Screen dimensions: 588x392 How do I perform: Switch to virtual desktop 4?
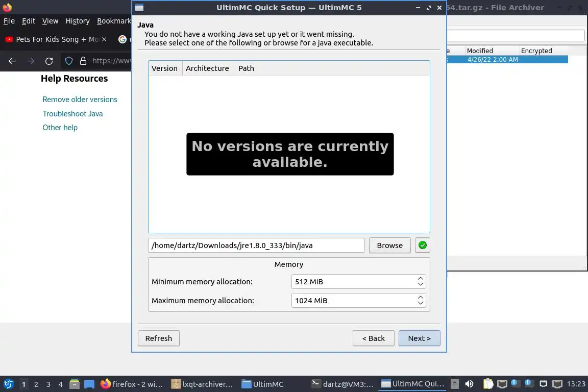[61, 384]
